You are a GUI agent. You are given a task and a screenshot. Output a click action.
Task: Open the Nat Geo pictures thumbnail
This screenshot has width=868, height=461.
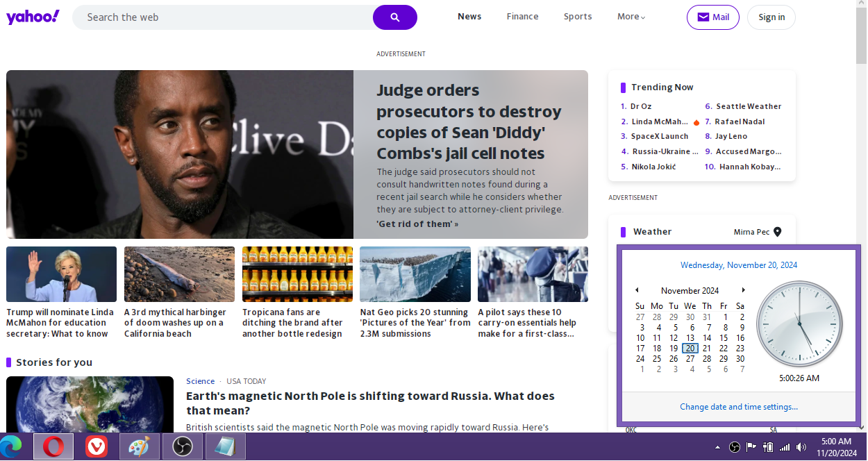(415, 274)
